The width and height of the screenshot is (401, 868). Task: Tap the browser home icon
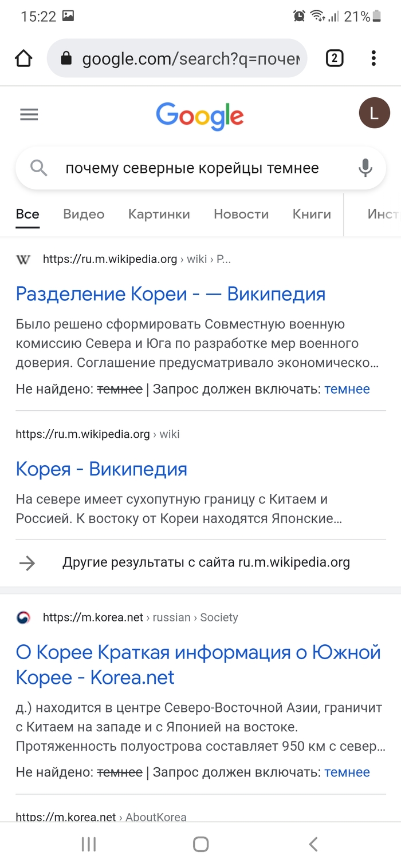click(23, 58)
